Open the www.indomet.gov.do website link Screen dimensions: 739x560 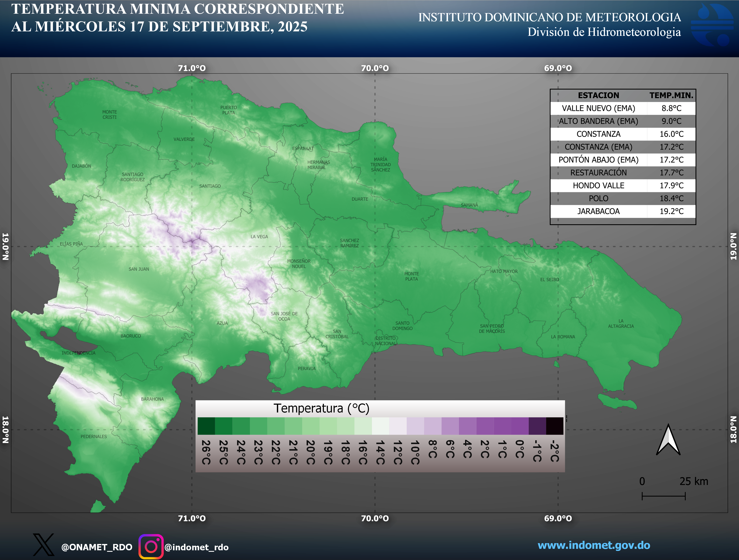[x=594, y=545]
